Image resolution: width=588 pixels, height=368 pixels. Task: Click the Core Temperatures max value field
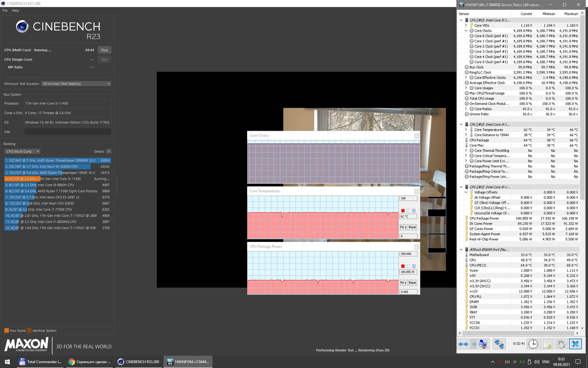coord(408,198)
